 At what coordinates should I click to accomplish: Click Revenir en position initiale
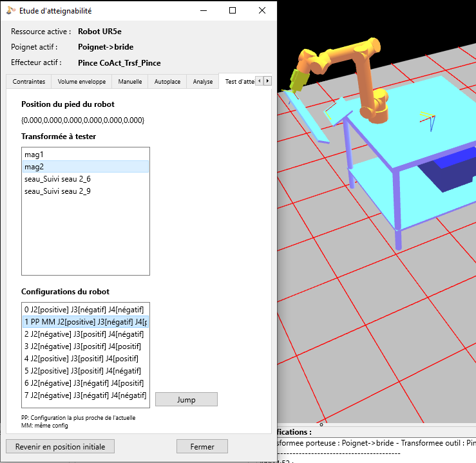[x=60, y=446]
